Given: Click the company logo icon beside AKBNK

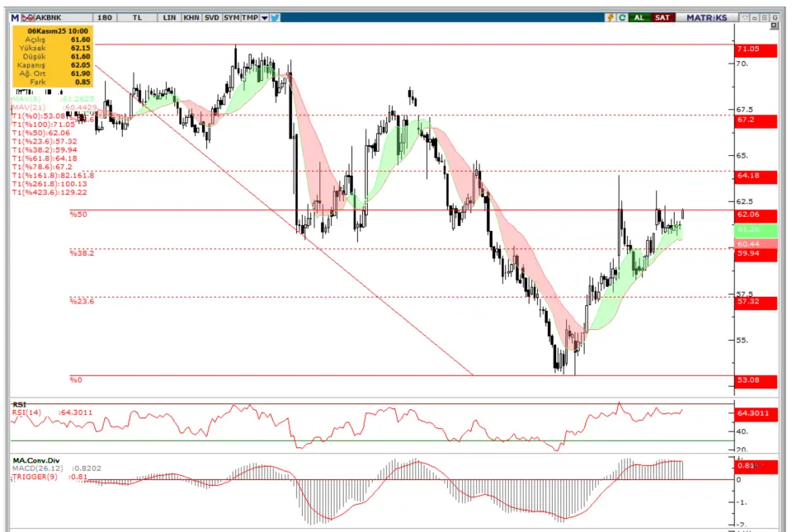Looking at the screenshot, I should coord(26,17).
